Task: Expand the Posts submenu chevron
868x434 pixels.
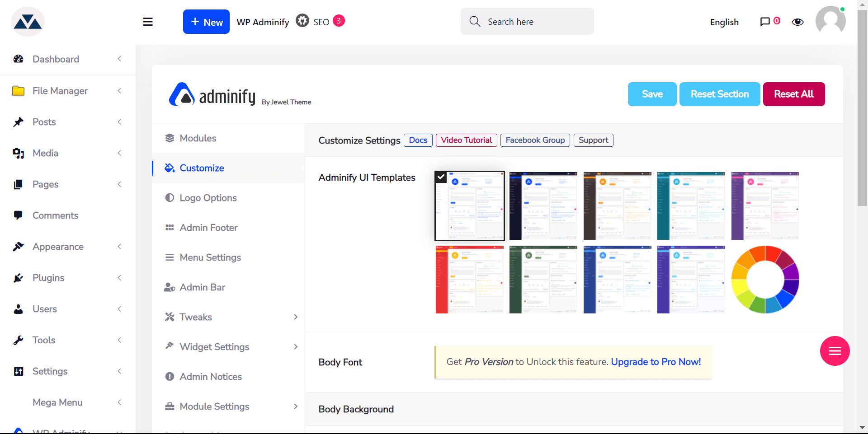Action: pos(119,122)
